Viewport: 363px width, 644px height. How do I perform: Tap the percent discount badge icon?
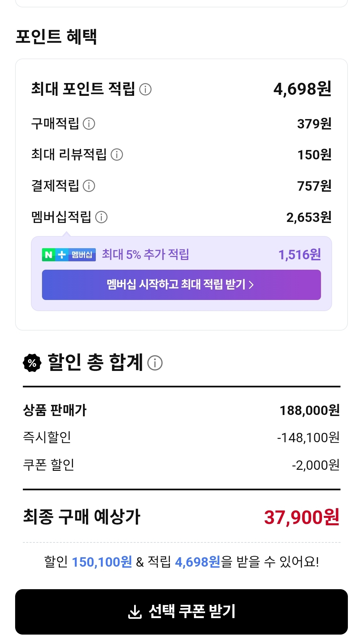(32, 363)
